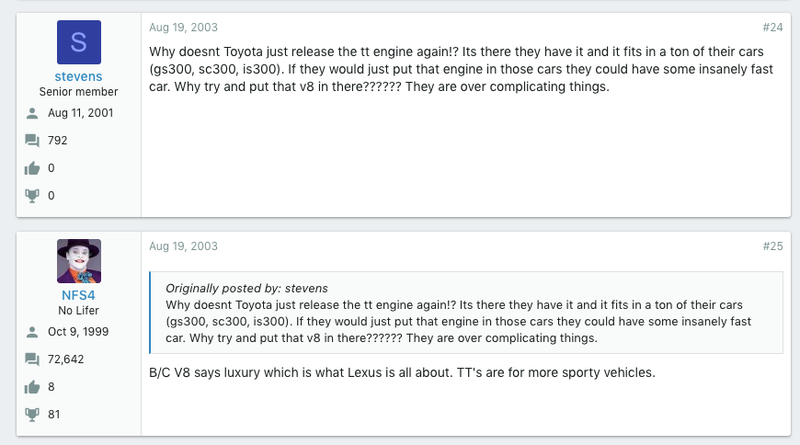
Task: Click the 72,642 message count of NFS4
Action: [66, 359]
